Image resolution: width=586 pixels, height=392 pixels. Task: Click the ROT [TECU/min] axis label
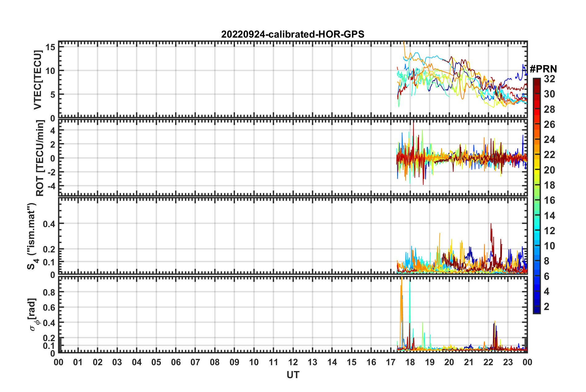point(40,158)
